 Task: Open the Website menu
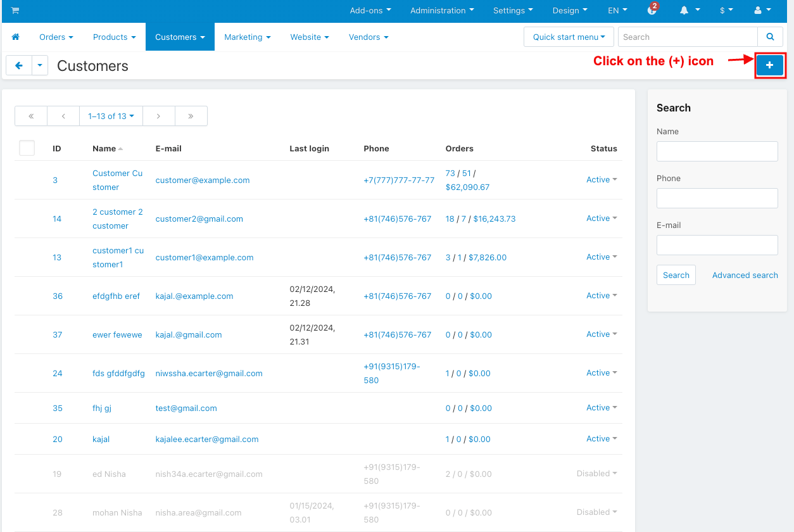pyautogui.click(x=310, y=37)
